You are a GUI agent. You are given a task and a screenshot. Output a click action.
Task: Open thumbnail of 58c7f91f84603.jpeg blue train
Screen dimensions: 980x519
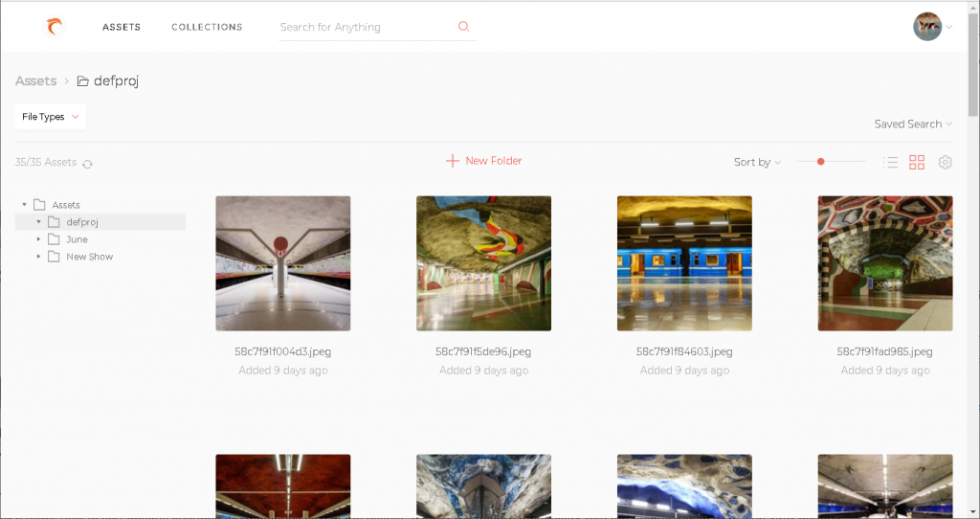click(684, 263)
